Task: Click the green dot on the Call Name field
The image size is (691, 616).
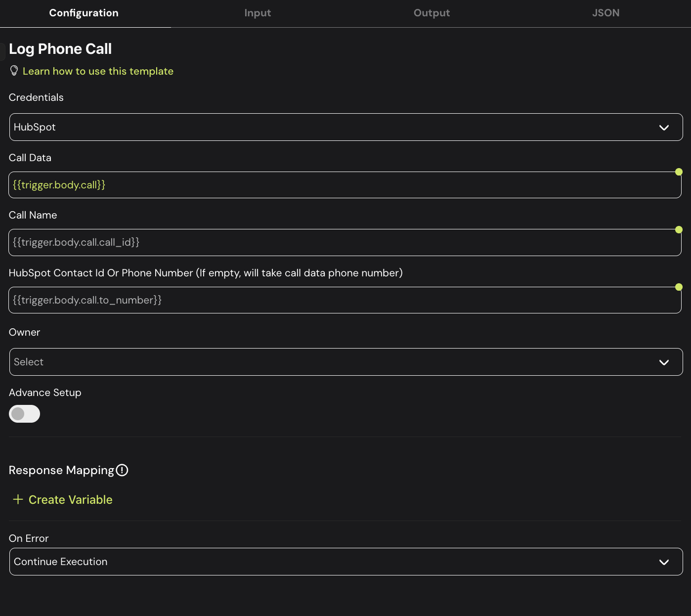Action: click(679, 229)
